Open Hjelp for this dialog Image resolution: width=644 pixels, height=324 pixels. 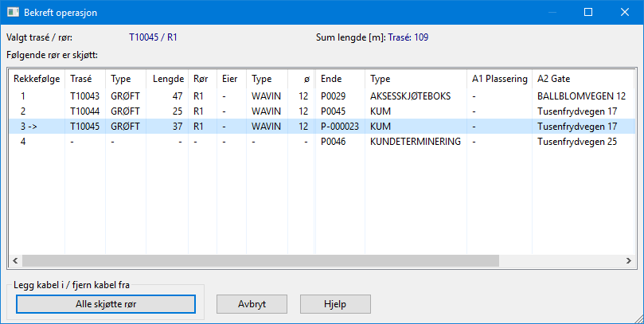pos(335,304)
